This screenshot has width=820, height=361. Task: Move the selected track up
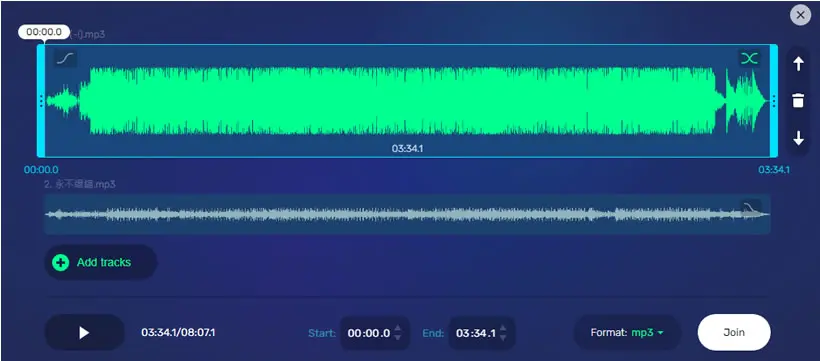pyautogui.click(x=798, y=64)
